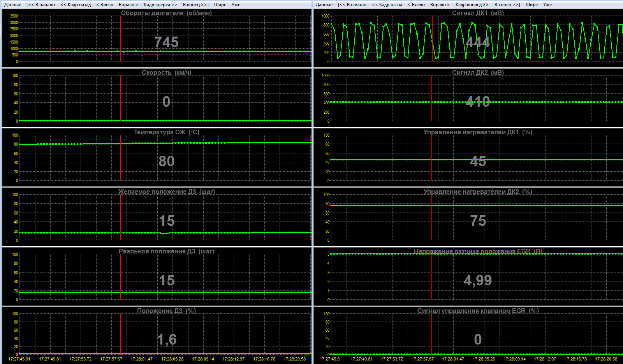Click 'В начало' above the Обороты двигателя chart
The height and width of the screenshot is (364, 623).
click(x=41, y=5)
